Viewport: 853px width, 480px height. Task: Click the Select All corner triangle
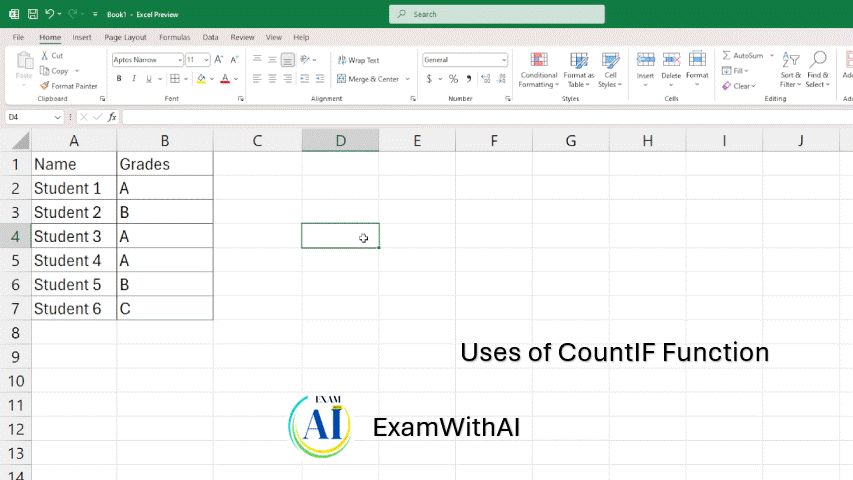(20, 141)
